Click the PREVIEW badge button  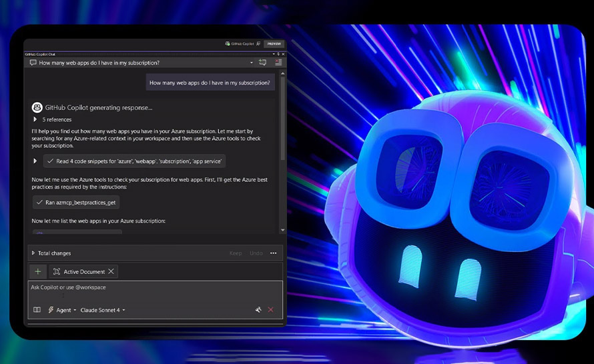[274, 44]
